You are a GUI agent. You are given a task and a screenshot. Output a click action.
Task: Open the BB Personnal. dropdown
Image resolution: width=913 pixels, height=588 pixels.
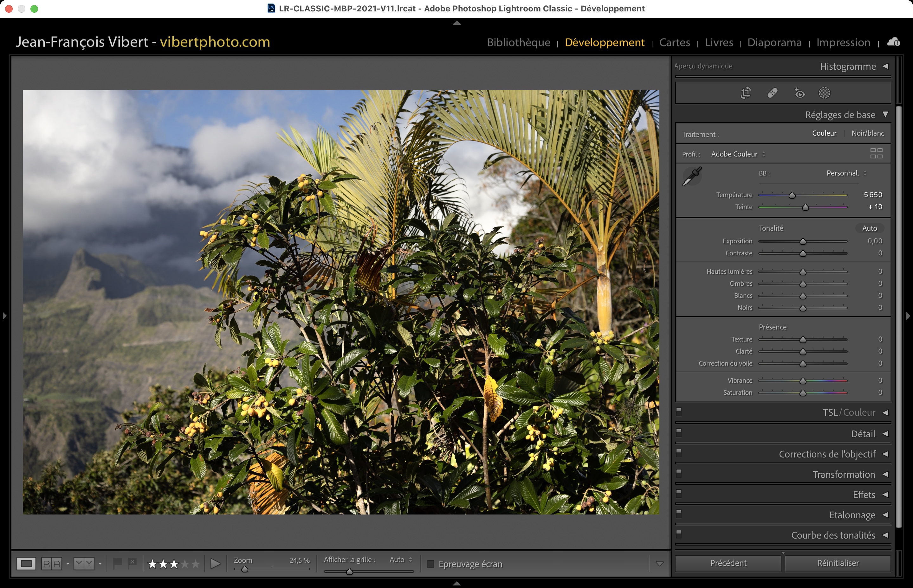[x=846, y=173]
